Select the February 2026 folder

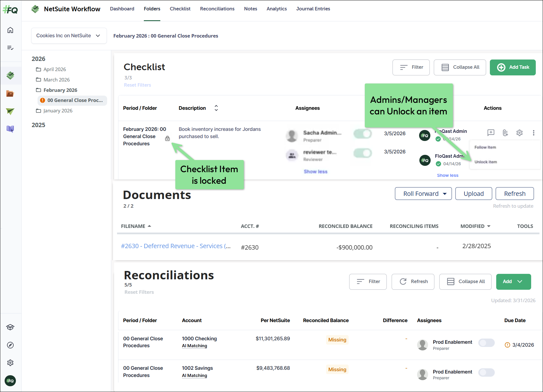point(57,90)
